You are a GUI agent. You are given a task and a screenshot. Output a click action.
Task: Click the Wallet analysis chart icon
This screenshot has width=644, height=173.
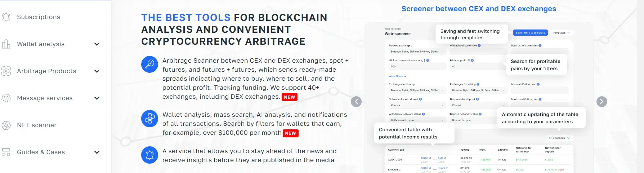click(6, 44)
